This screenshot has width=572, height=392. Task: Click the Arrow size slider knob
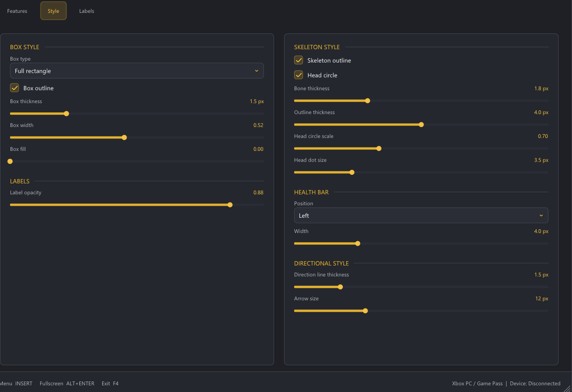point(365,311)
